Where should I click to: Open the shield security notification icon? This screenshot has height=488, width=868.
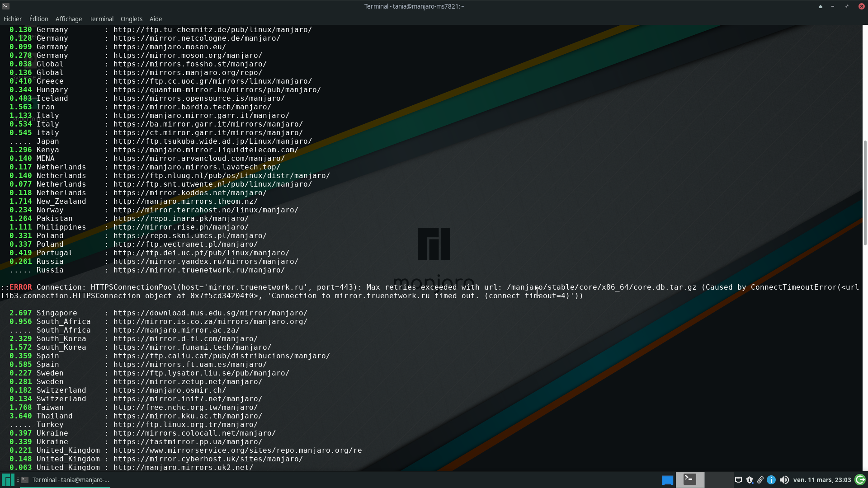(x=750, y=480)
